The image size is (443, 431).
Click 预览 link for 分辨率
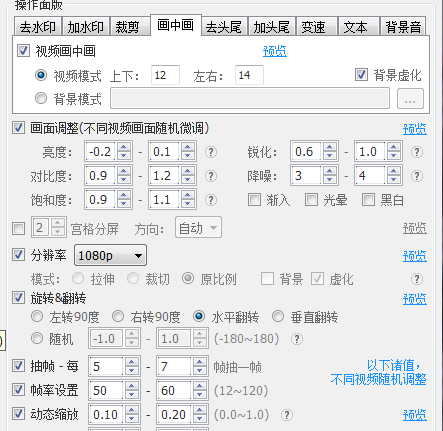point(415,256)
